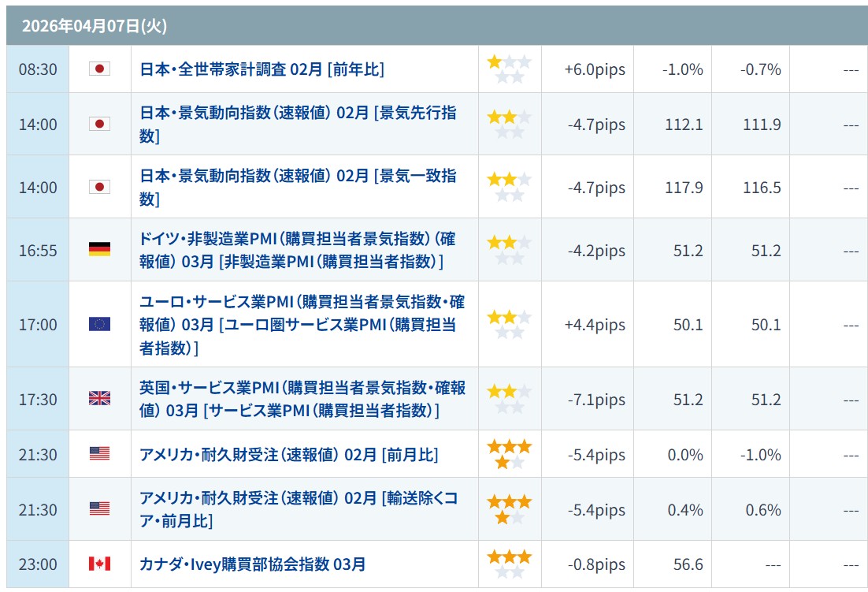Click the US flag beside 耐久財受注 [前月比]
868x592 pixels.
(99, 454)
